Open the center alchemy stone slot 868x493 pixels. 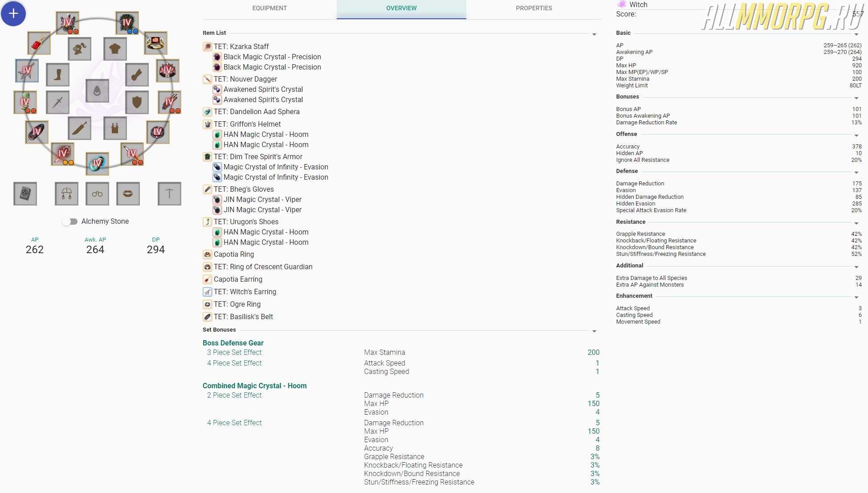pos(97,91)
